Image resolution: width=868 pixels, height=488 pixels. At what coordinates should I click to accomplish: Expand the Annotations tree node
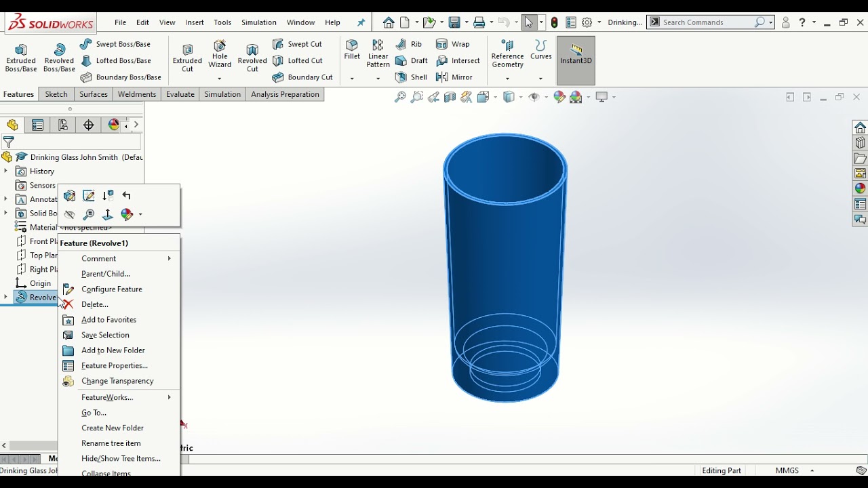coord(6,199)
